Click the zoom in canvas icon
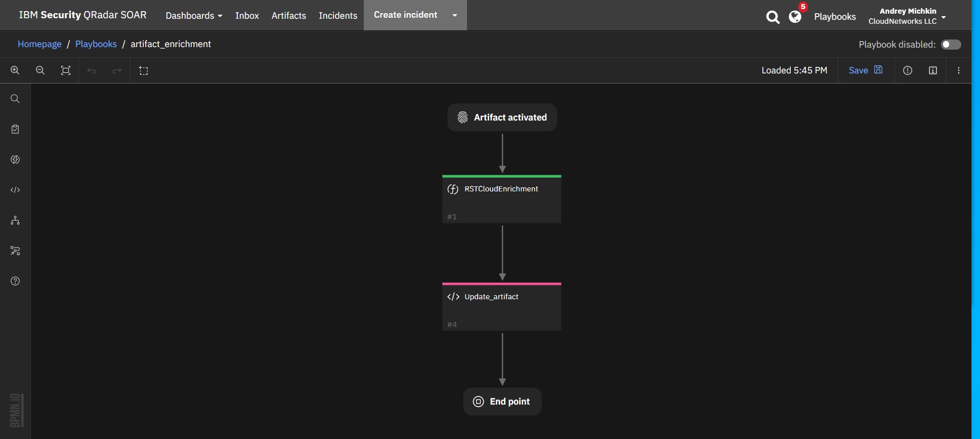The width and height of the screenshot is (980, 439). [15, 70]
